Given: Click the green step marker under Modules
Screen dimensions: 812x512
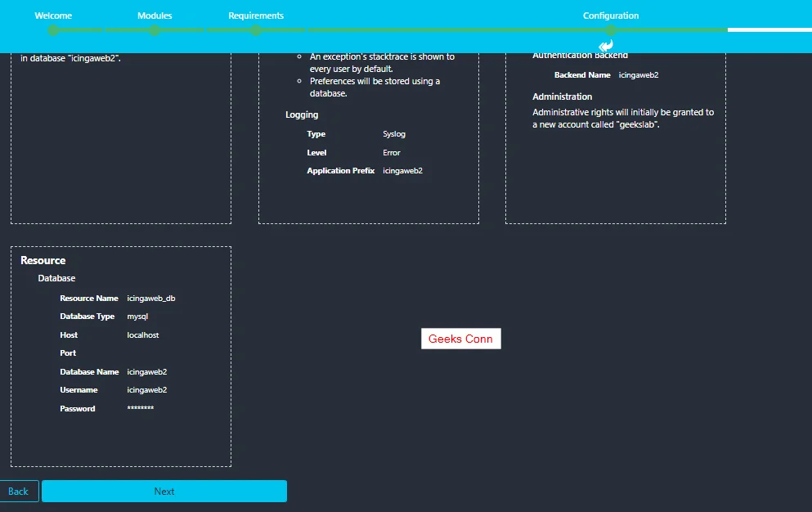Looking at the screenshot, I should point(154,29).
